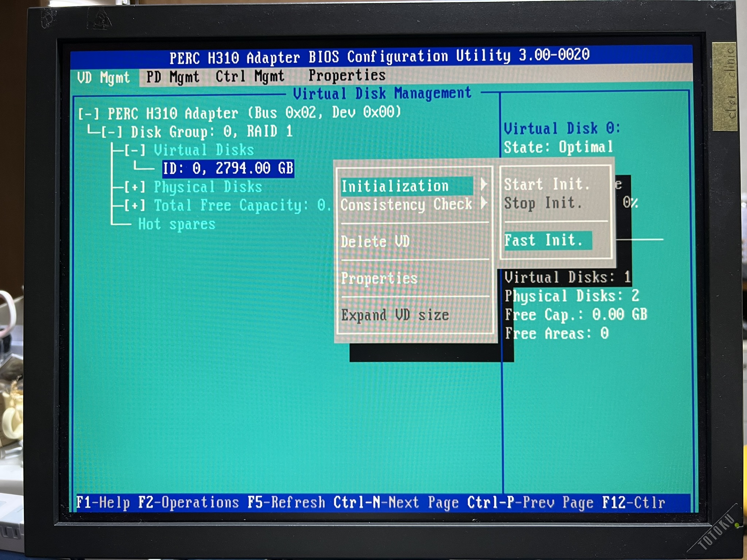Open the PD Mgmt tab
Screen dimensions: 747x560
[x=173, y=77]
